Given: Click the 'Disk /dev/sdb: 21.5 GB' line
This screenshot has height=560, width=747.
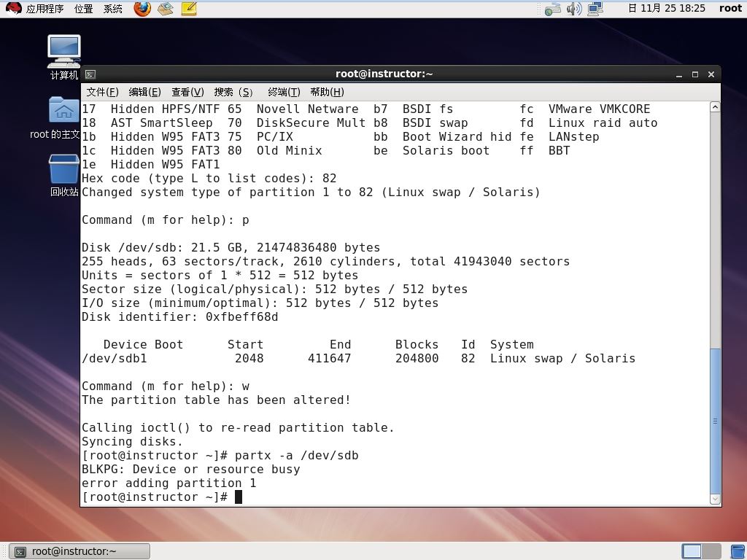Looking at the screenshot, I should 231,248.
